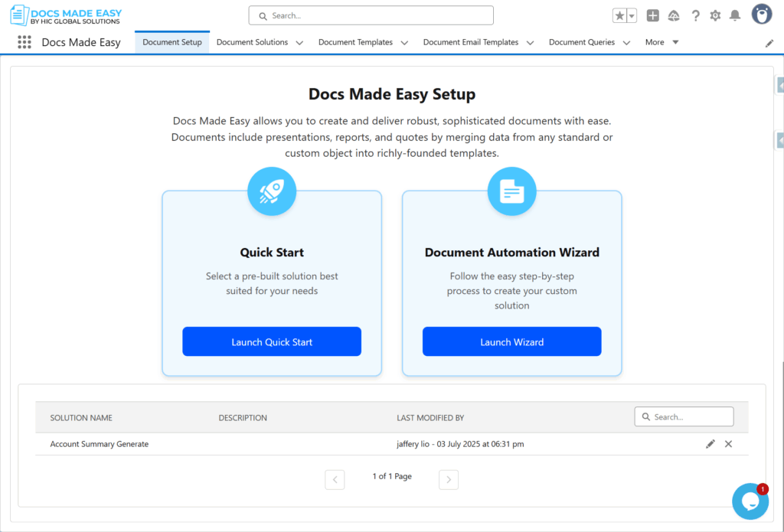Click the jaffery lio last modified entry

point(460,444)
